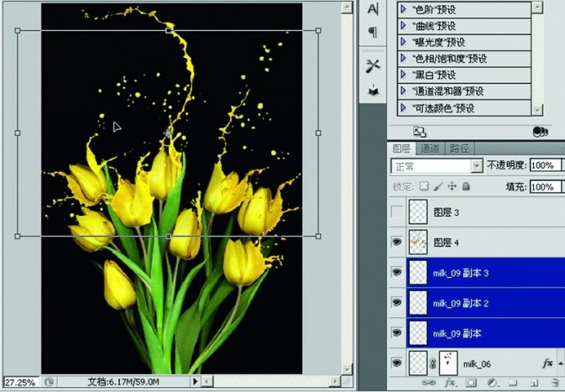Open the Character panel icon
This screenshot has width=565, height=392.
click(x=373, y=9)
